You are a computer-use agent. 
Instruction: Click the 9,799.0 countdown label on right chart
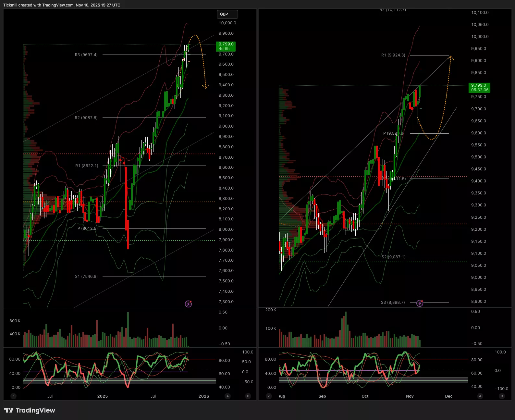(479, 88)
